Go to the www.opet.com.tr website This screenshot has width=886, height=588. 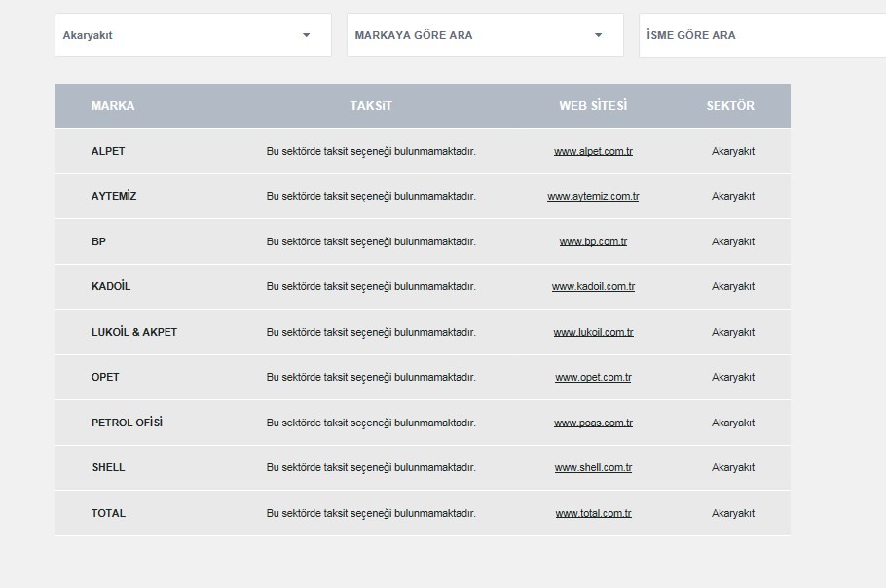coord(593,377)
